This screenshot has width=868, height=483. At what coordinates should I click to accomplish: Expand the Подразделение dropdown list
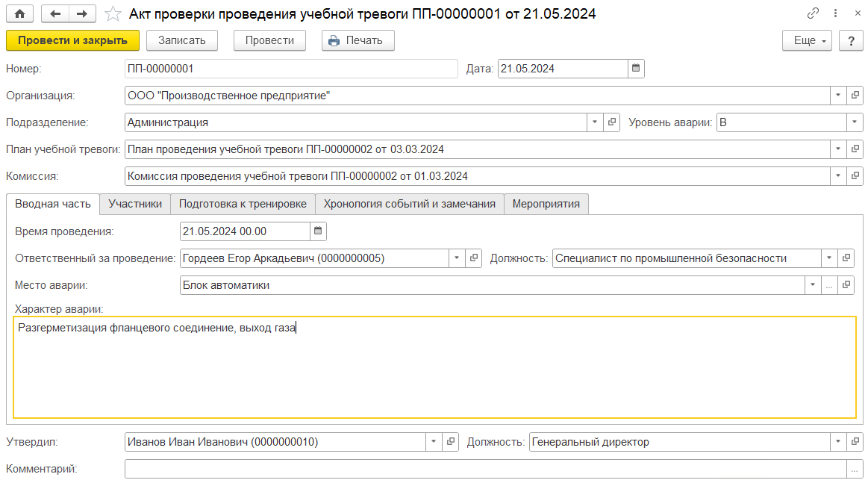pyautogui.click(x=595, y=122)
